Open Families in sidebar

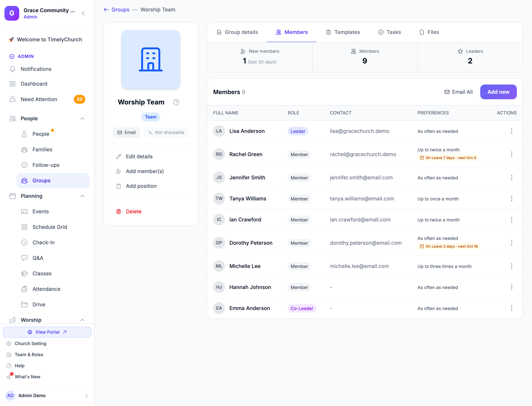tap(53, 149)
